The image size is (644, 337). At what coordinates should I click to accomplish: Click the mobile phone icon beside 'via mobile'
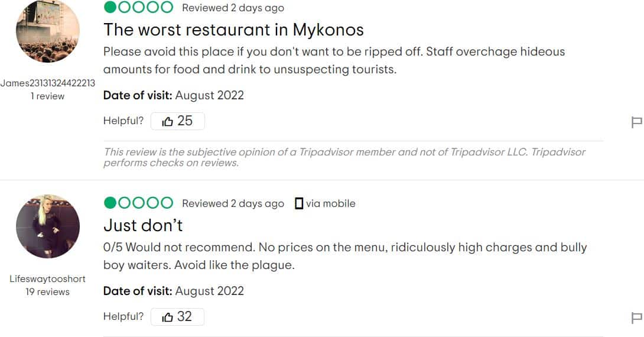[x=299, y=203]
